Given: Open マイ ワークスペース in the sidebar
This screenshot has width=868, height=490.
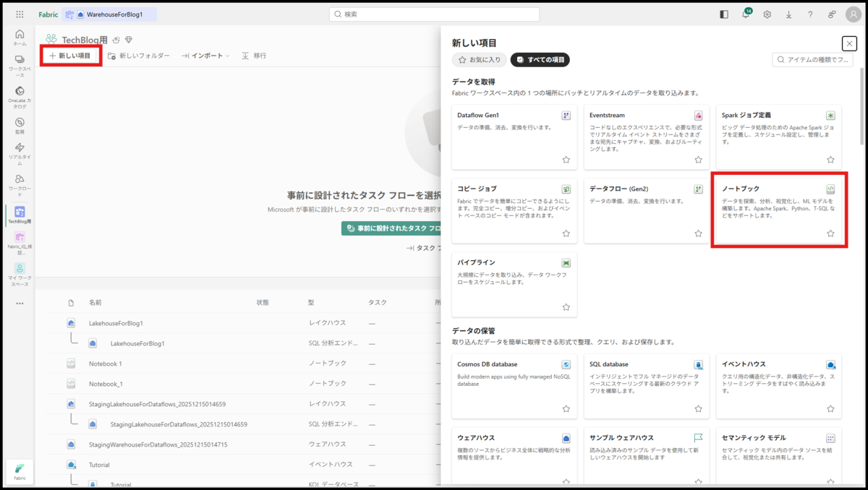Looking at the screenshot, I should (x=20, y=275).
